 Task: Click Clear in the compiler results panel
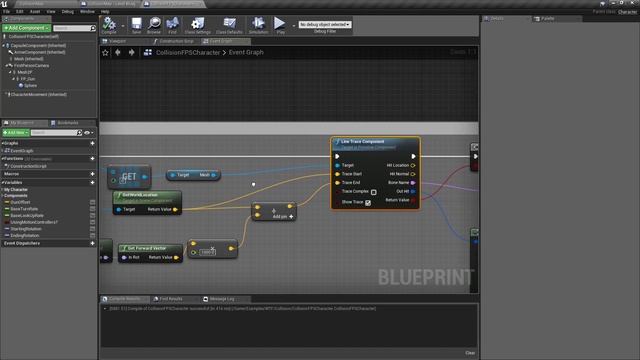470,353
